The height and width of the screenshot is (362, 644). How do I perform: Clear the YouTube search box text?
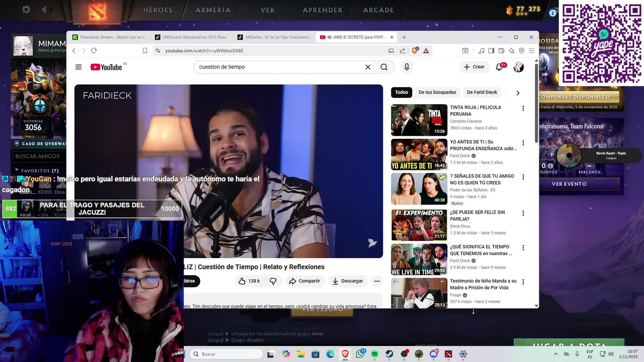pyautogui.click(x=368, y=67)
